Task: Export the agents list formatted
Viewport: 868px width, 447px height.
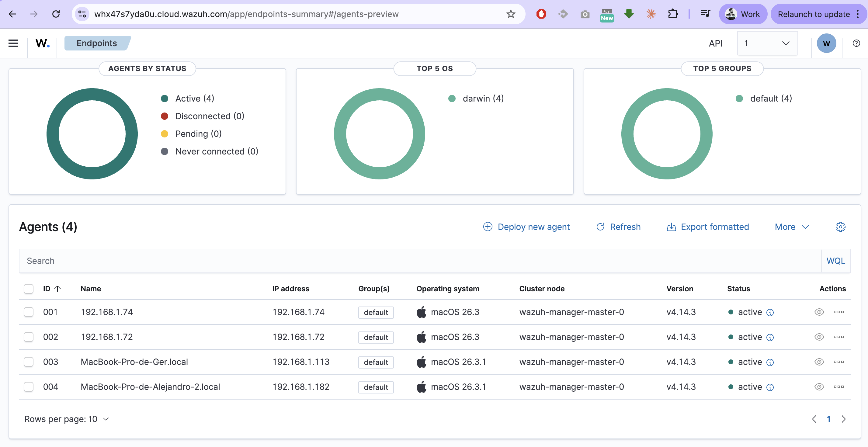Action: (708, 227)
